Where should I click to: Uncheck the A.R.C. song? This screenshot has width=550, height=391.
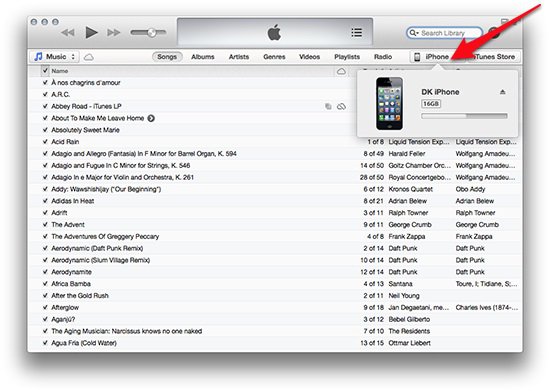tap(45, 94)
